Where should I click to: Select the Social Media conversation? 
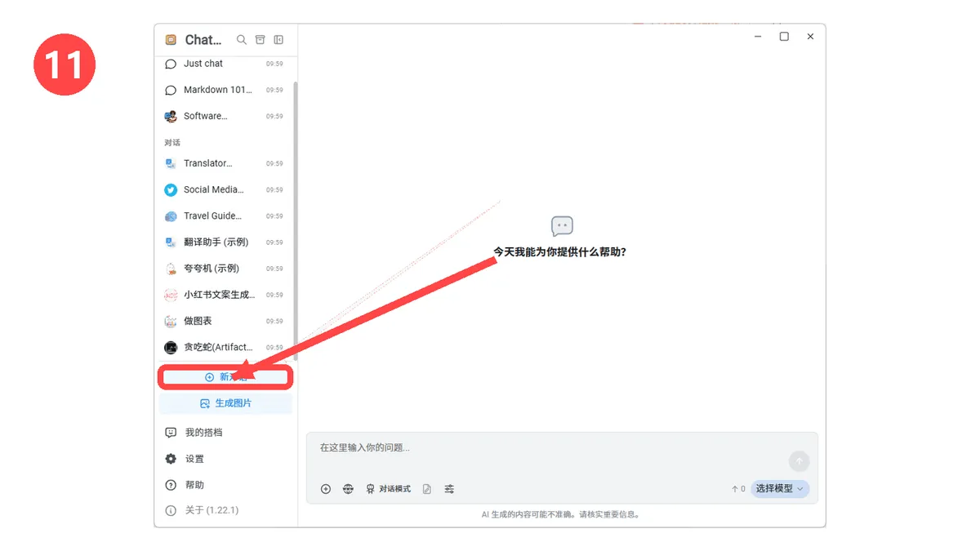click(225, 189)
